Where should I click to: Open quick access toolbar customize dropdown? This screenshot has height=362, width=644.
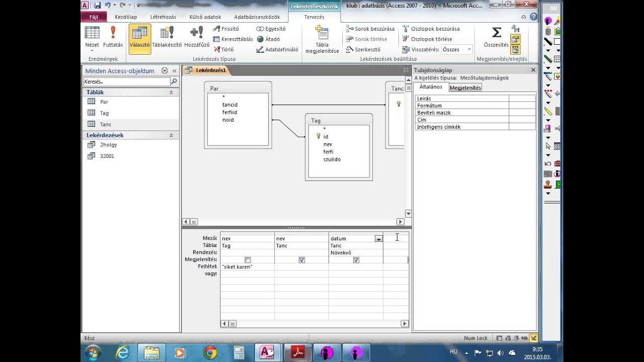[138, 5]
